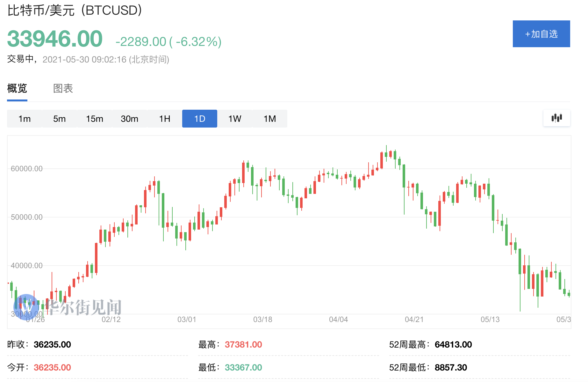Select the 1M monthly timeframe
Viewport: 588px width, 382px height.
click(270, 118)
